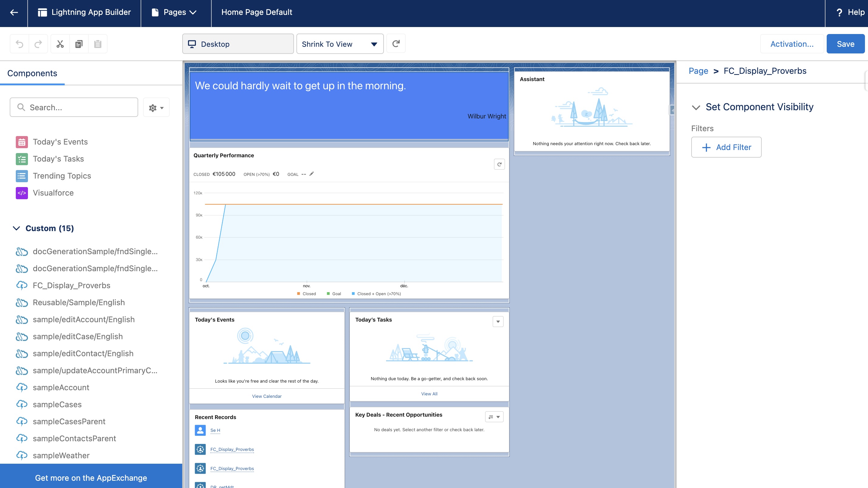Click the refresh canvas icon
This screenshot has height=488, width=868.
click(x=396, y=43)
